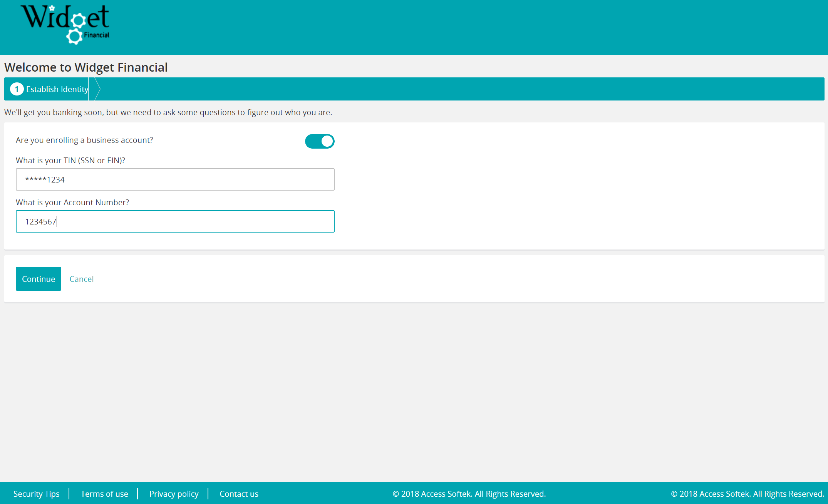Open the Privacy policy link
Image resolution: width=828 pixels, height=504 pixels.
click(174, 494)
